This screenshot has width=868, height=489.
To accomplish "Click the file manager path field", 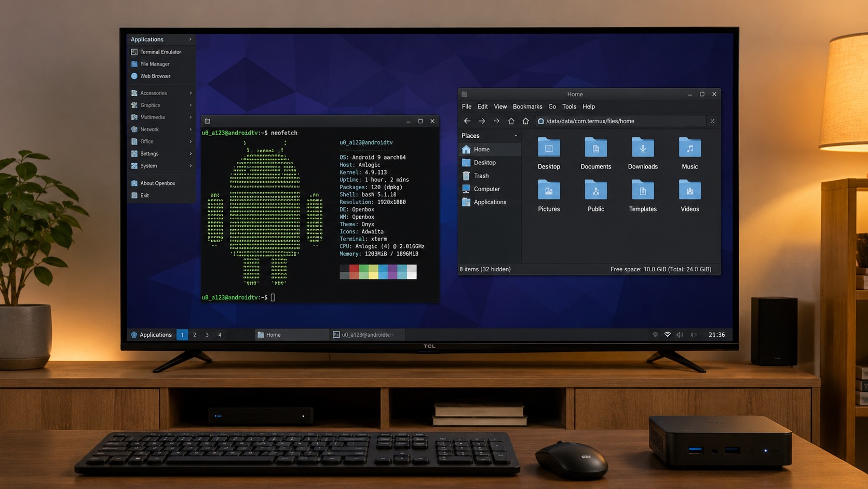I will pyautogui.click(x=621, y=121).
